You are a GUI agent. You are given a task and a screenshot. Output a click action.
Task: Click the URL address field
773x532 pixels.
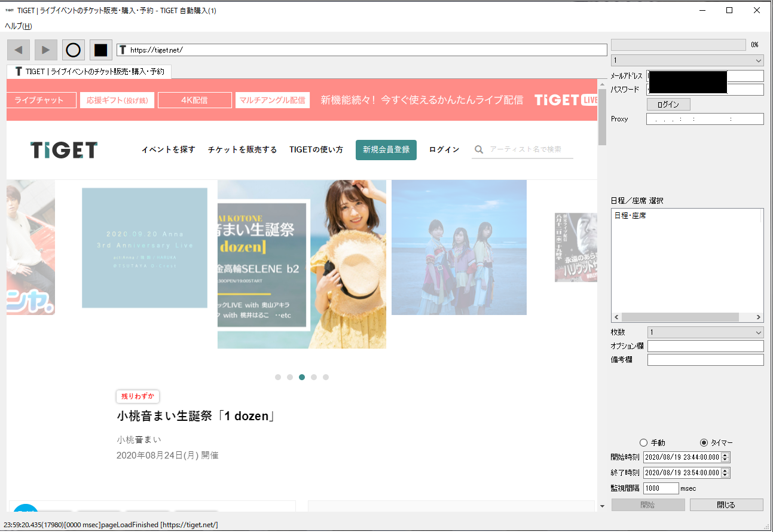[x=362, y=50]
